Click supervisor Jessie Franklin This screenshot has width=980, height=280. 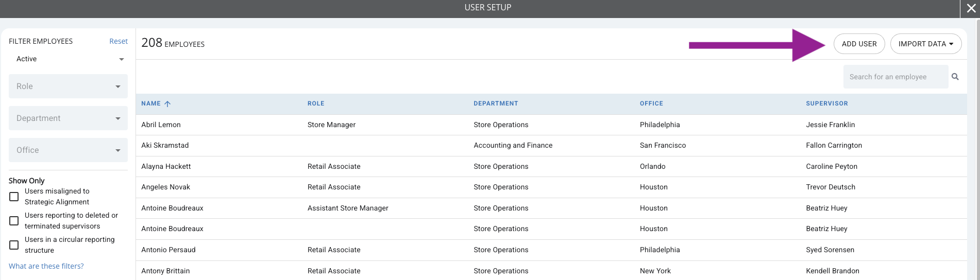tap(830, 125)
